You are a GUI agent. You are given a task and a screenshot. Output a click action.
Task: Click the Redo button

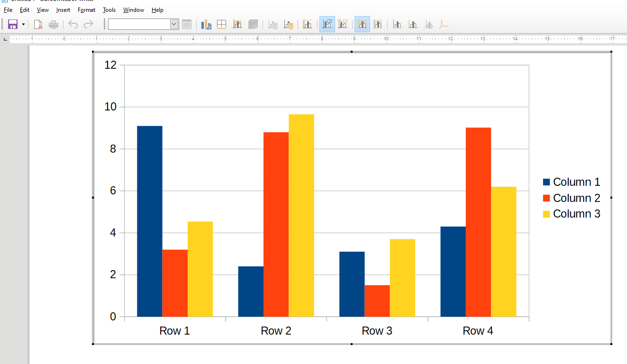pos(89,24)
